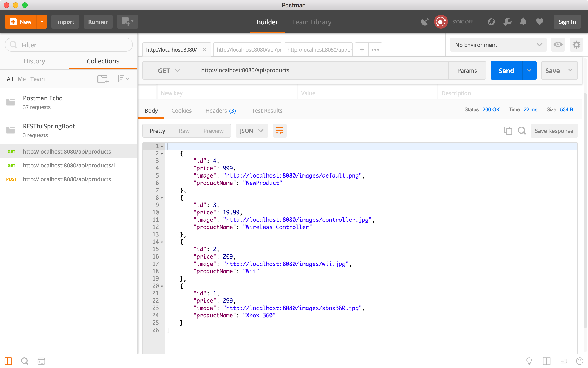
Task: Click the Description param field
Action: [510, 93]
